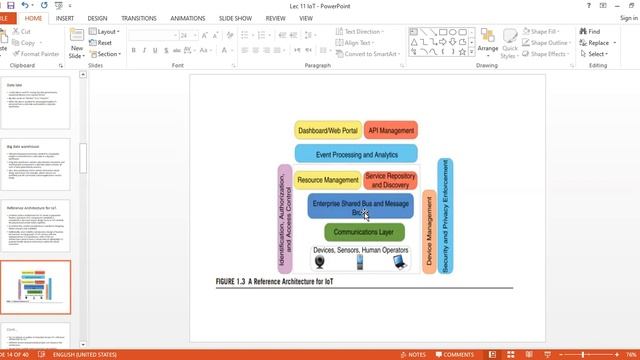Toggle text Shadow formatting
Screen dimensions: 640x360
[x=166, y=50]
